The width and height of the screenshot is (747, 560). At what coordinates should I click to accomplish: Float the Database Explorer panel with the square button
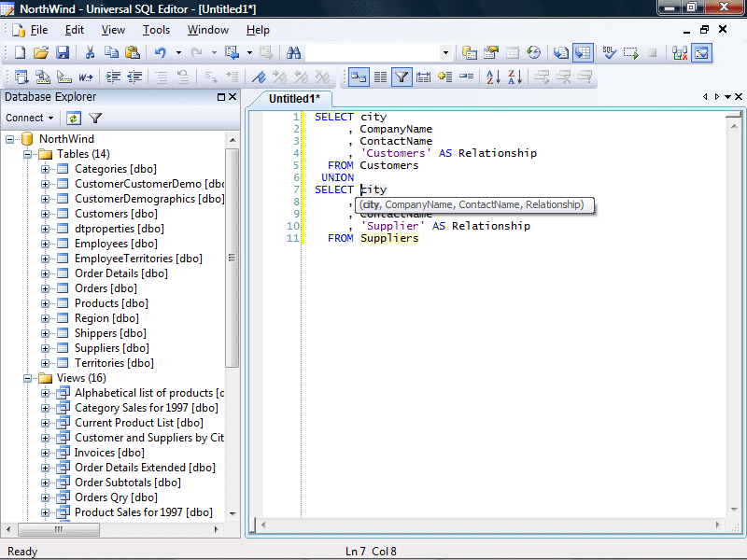click(221, 97)
